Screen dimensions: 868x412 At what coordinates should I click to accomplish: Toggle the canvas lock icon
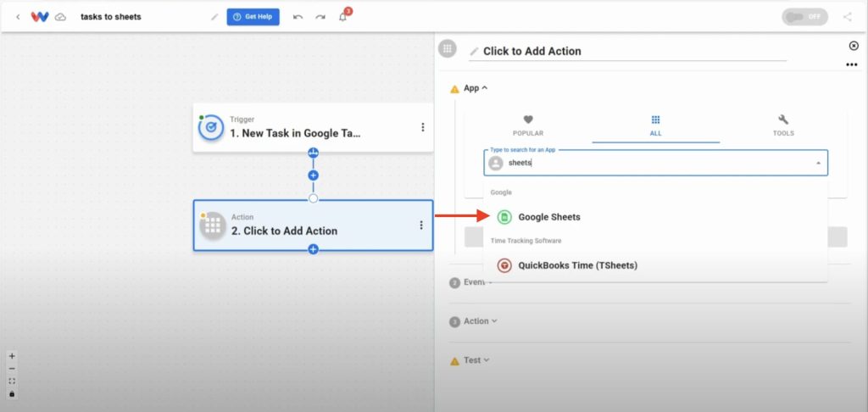click(x=12, y=393)
